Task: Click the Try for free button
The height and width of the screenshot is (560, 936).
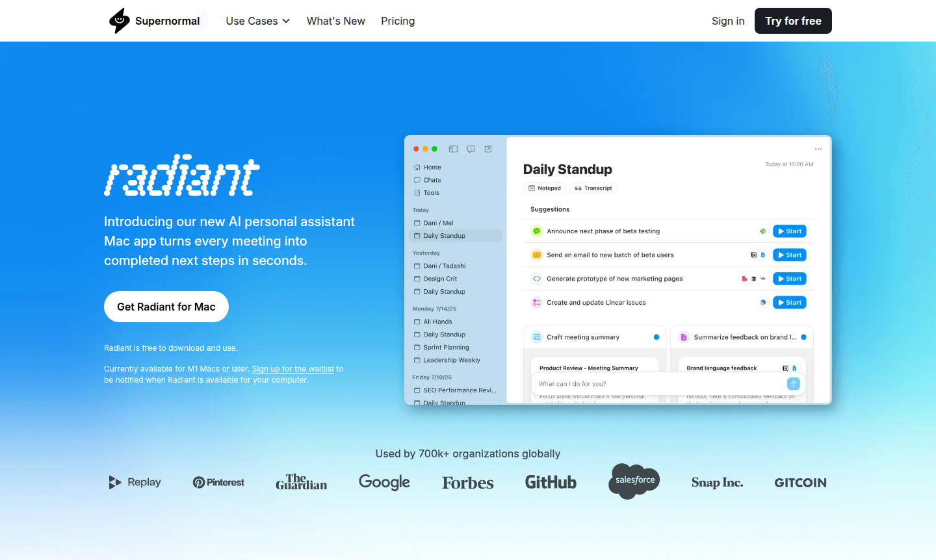Action: [793, 21]
